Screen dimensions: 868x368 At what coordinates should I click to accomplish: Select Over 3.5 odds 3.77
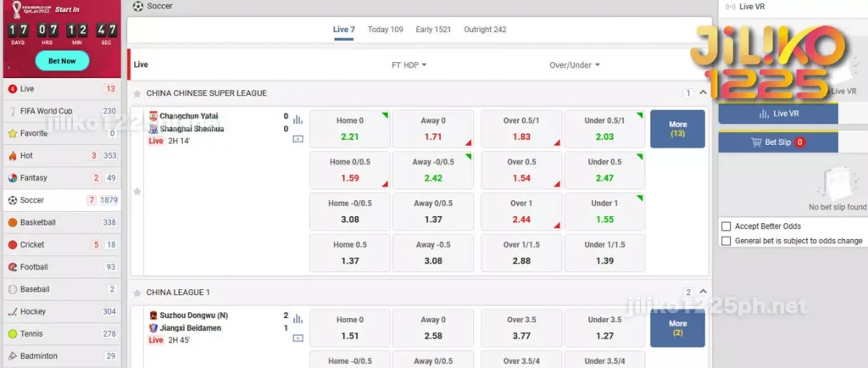coord(521,328)
